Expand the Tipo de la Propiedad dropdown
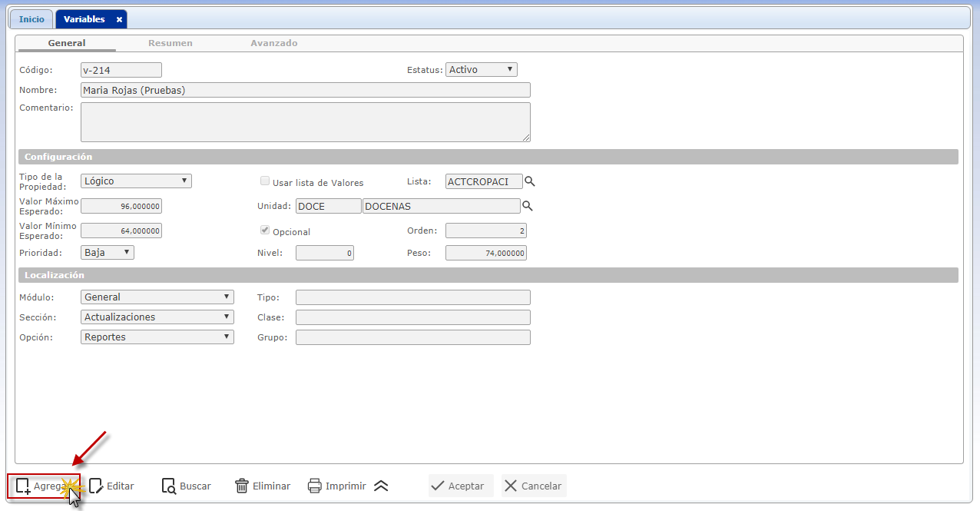980x511 pixels. (x=136, y=181)
